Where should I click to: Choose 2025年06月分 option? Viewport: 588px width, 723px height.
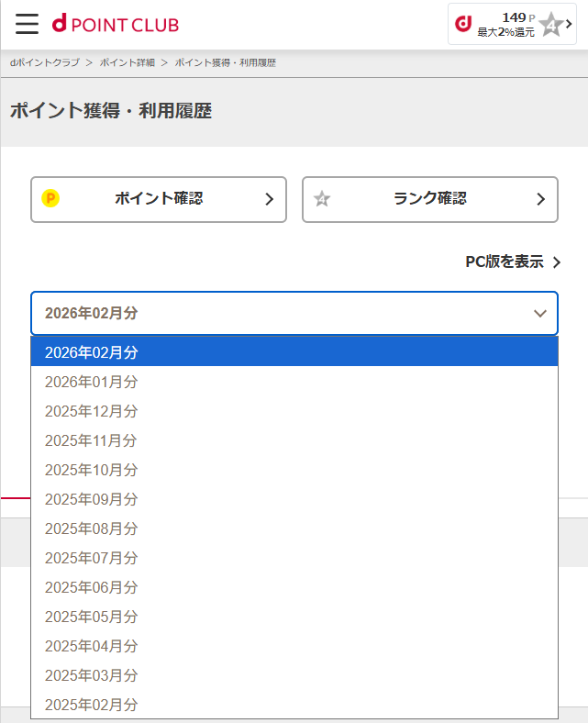[92, 587]
